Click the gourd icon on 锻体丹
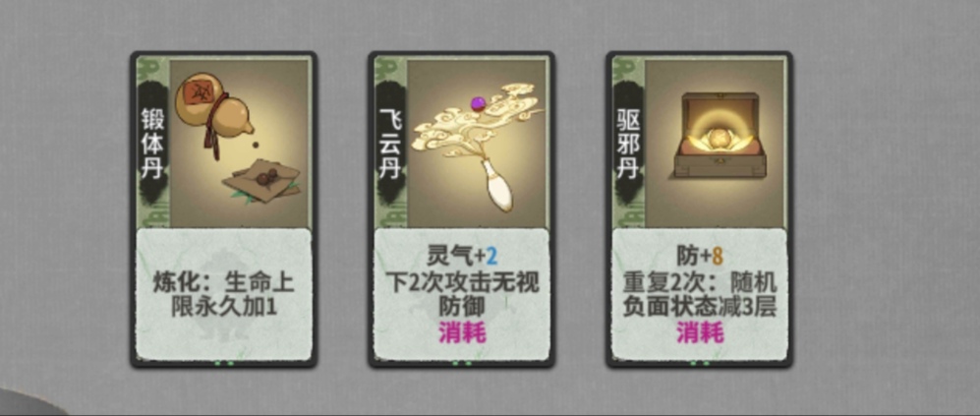 pyautogui.click(x=213, y=112)
